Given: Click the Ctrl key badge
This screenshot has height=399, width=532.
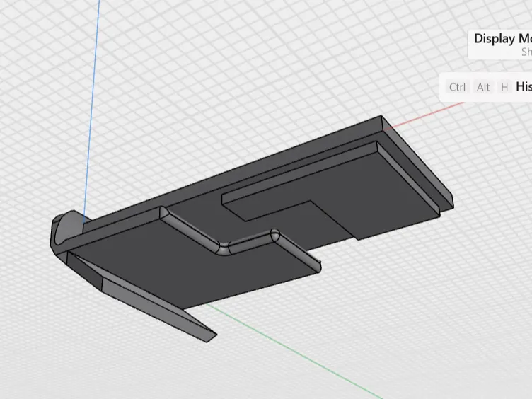Looking at the screenshot, I should pyautogui.click(x=457, y=87).
